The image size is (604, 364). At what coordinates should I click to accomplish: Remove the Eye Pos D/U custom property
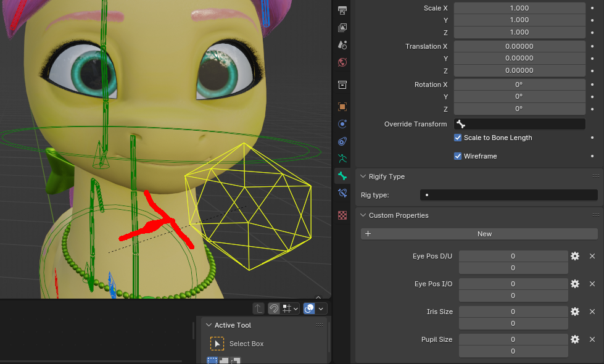tap(592, 256)
